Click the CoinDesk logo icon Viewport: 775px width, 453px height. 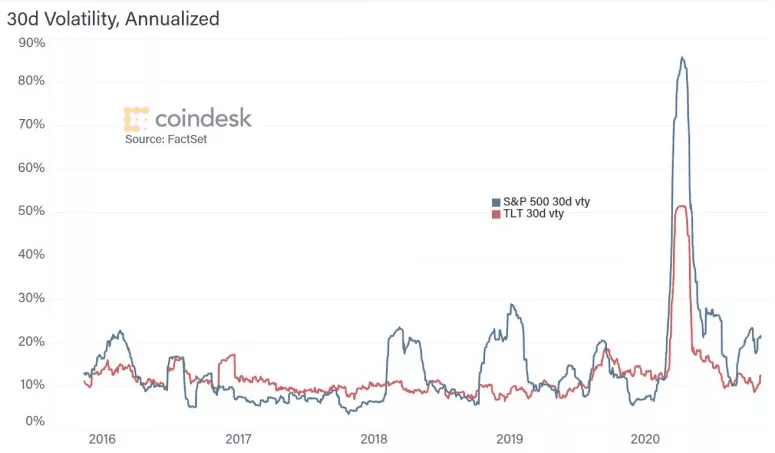pos(136,119)
